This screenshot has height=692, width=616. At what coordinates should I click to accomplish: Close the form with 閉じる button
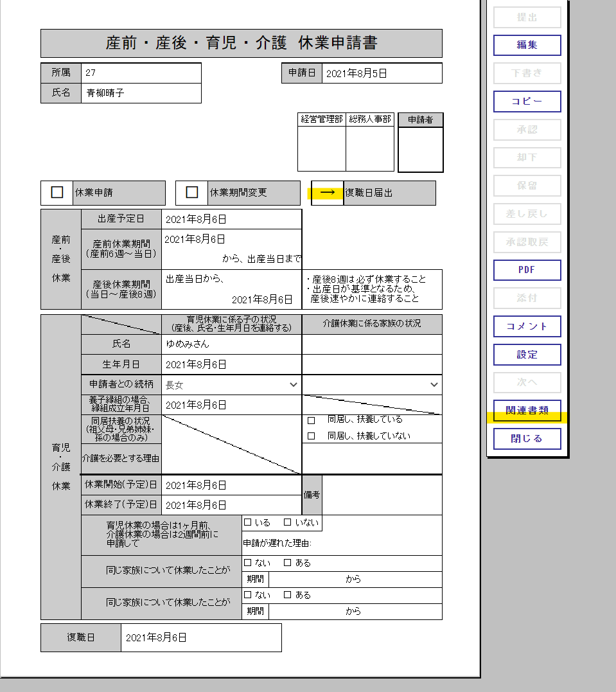527,439
